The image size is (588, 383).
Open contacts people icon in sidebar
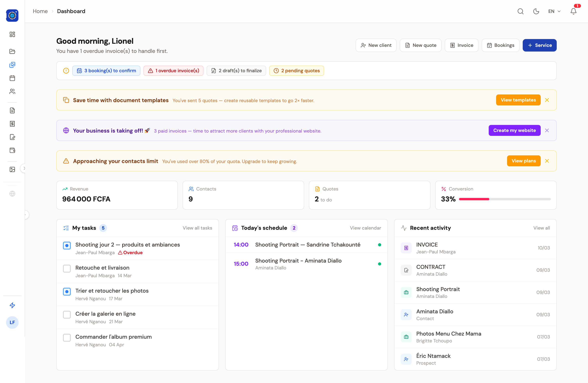pyautogui.click(x=12, y=92)
